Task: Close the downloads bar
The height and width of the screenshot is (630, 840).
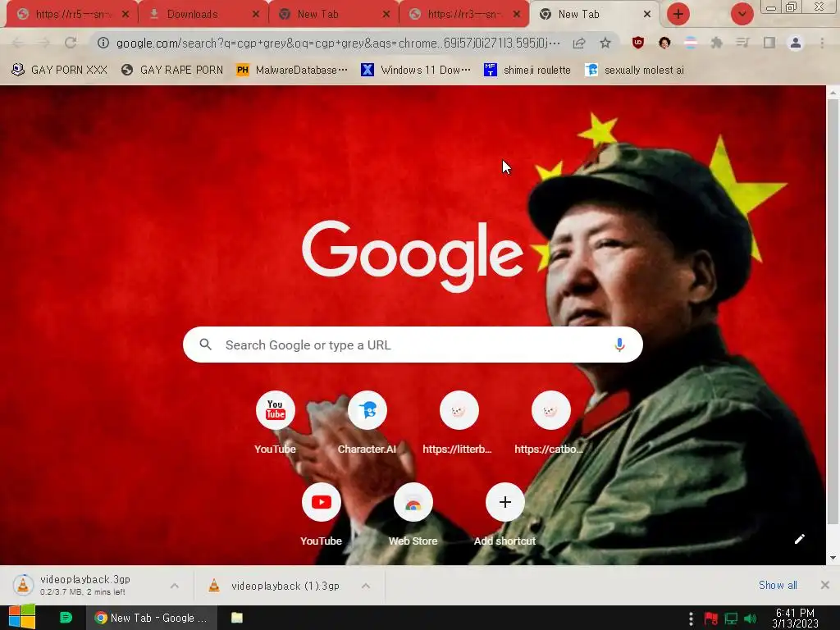Action: tap(825, 585)
